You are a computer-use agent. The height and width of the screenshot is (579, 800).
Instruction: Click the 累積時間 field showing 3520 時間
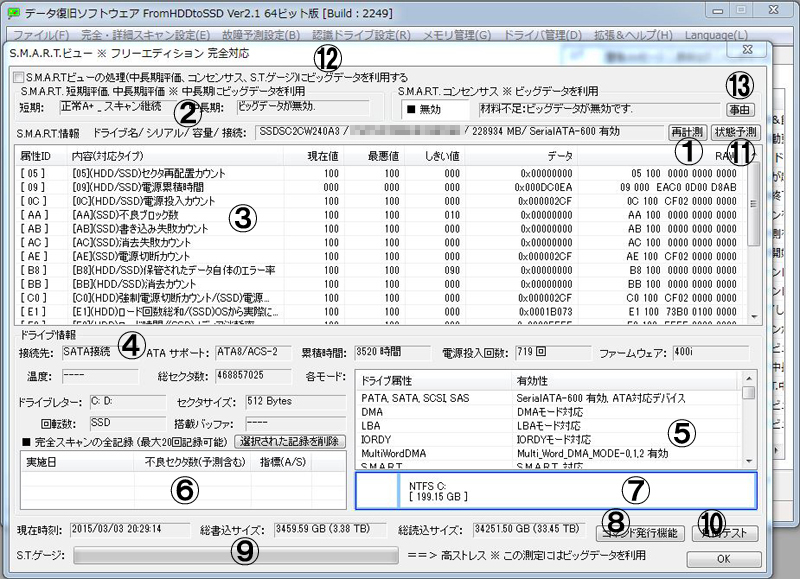[x=392, y=352]
